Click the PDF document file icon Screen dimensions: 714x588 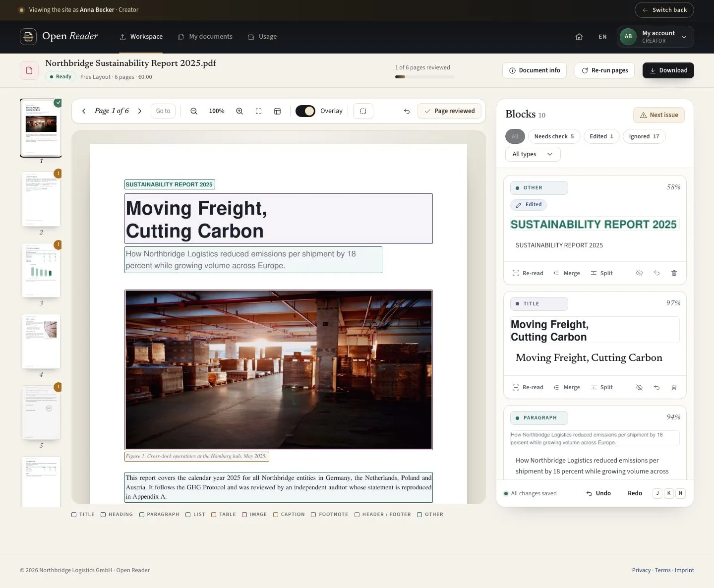pos(29,70)
